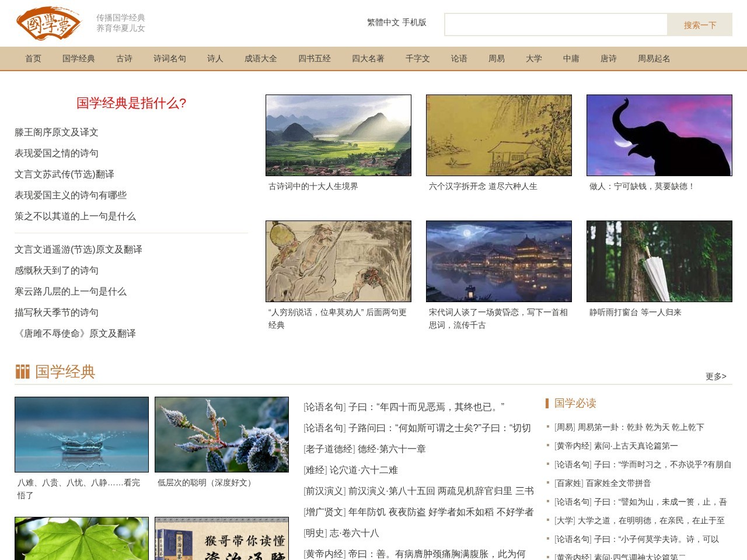The image size is (747, 560).
Task: Open the 四书五经 navigation section
Action: point(313,58)
